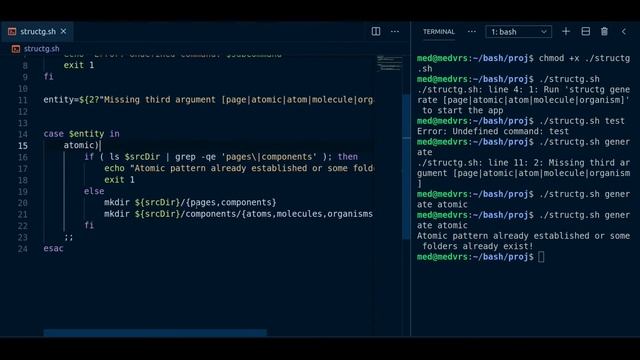Viewport: 640px width, 360px height.
Task: Open editor More Actions ellipsis menu
Action: click(x=395, y=31)
